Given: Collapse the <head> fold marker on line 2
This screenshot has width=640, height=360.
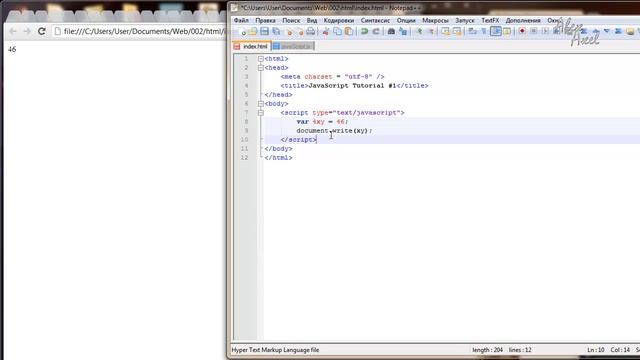Looking at the screenshot, I should tap(260, 68).
